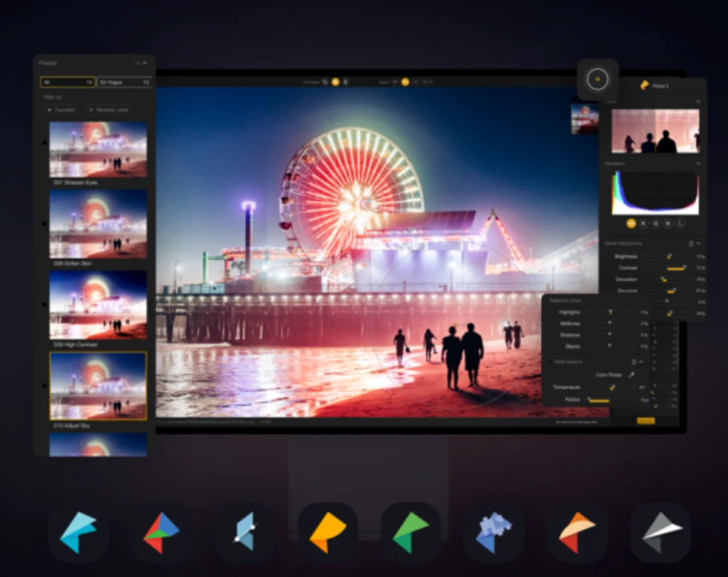Screen dimensions: 728x577
Task: Launch the grey Silver Efex app icon
Action: click(x=661, y=532)
